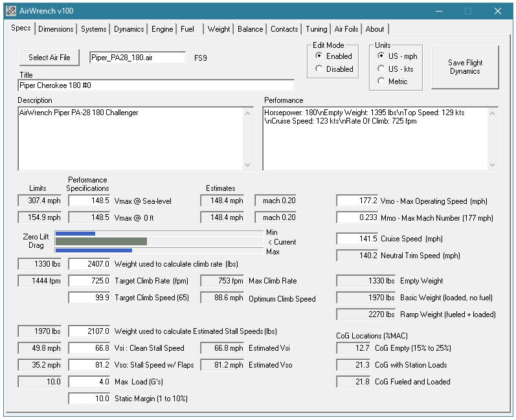Viewport: 516px width, 420px height.
Task: Open the Systems tab
Action: point(93,29)
